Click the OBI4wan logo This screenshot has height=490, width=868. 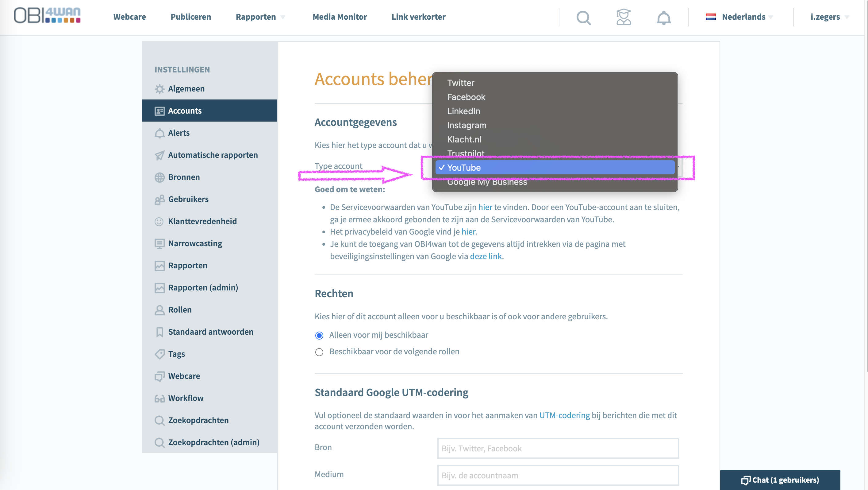click(47, 16)
